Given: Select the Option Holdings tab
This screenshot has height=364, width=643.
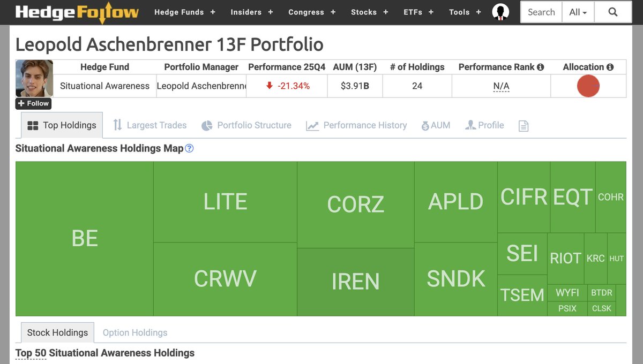Looking at the screenshot, I should click(x=135, y=332).
